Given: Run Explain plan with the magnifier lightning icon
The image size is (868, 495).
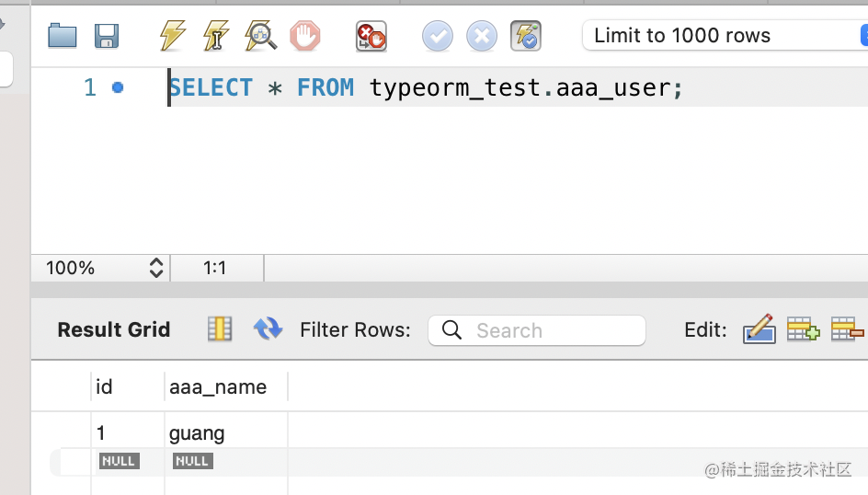Looking at the screenshot, I should pyautogui.click(x=261, y=37).
